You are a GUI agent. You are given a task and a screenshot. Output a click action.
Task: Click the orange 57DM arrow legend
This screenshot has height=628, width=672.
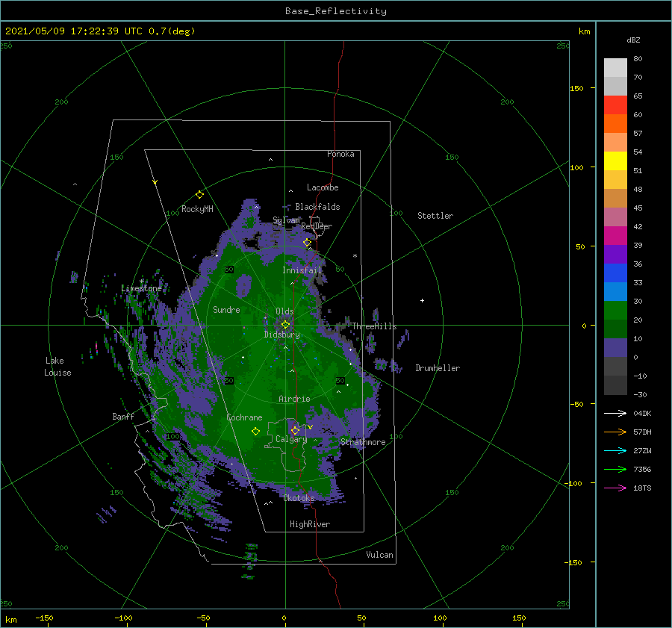[x=615, y=432]
